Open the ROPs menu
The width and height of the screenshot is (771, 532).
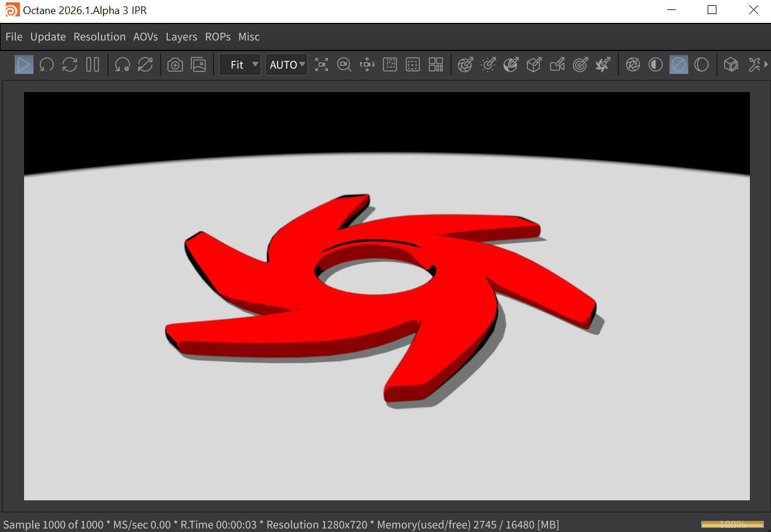pos(218,36)
